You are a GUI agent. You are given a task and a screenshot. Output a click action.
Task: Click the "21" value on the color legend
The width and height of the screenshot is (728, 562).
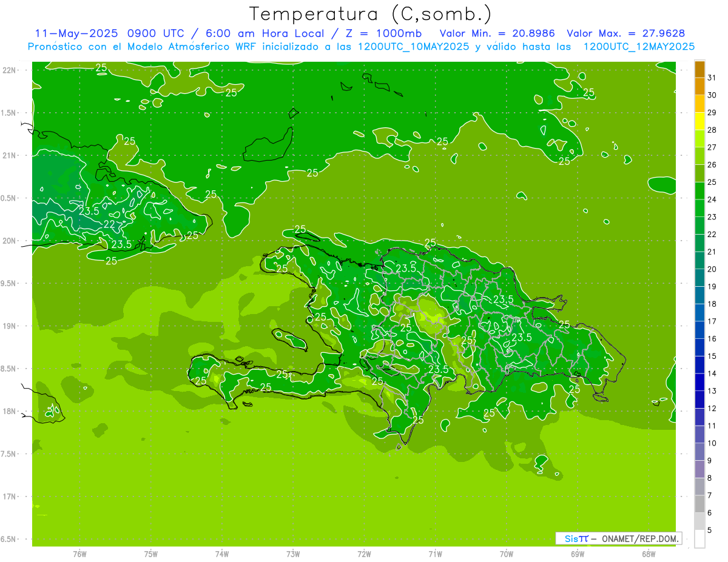(712, 252)
